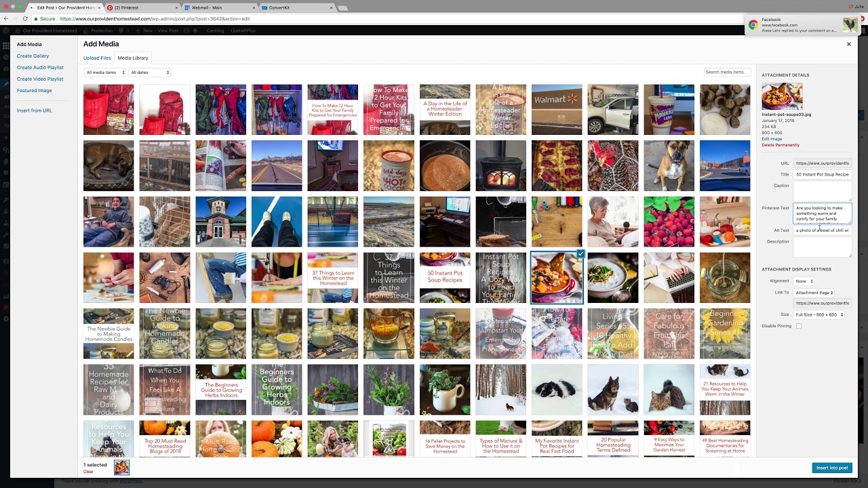The width and height of the screenshot is (868, 488).
Task: Click into the Description text area
Action: tap(823, 247)
